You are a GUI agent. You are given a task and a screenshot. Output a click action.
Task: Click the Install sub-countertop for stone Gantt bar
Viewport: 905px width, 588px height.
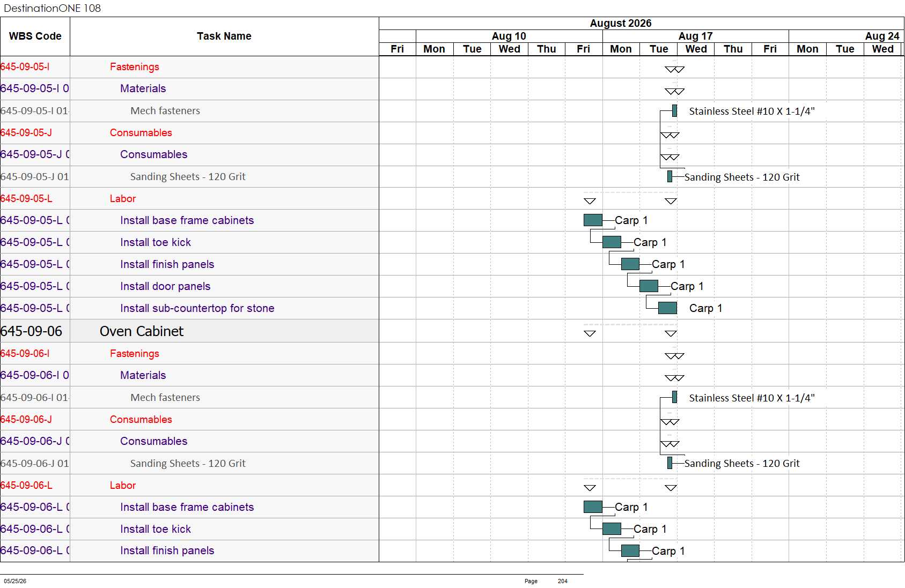667,308
